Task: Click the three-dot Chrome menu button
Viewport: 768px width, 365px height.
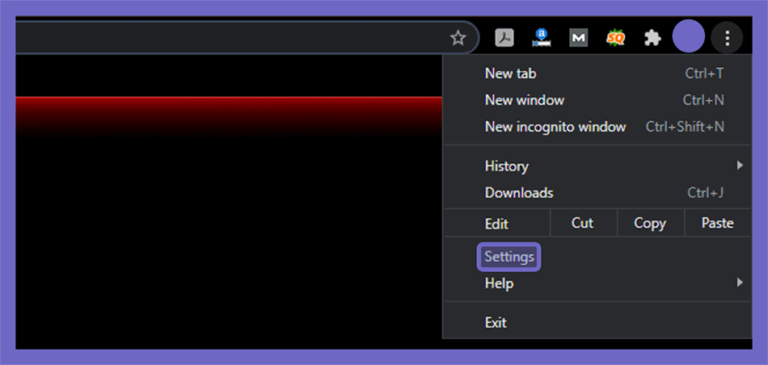Action: (727, 37)
